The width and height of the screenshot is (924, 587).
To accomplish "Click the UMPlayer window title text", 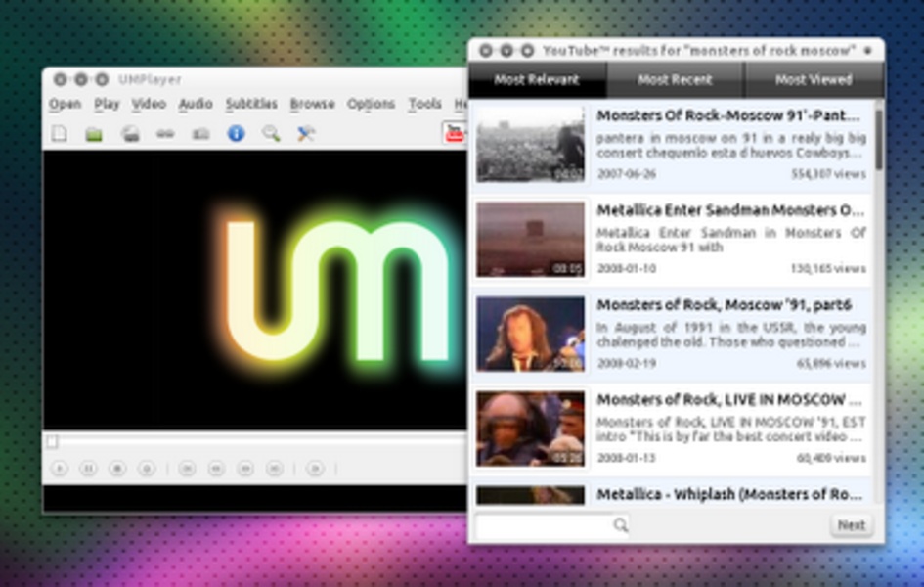I will [x=150, y=79].
